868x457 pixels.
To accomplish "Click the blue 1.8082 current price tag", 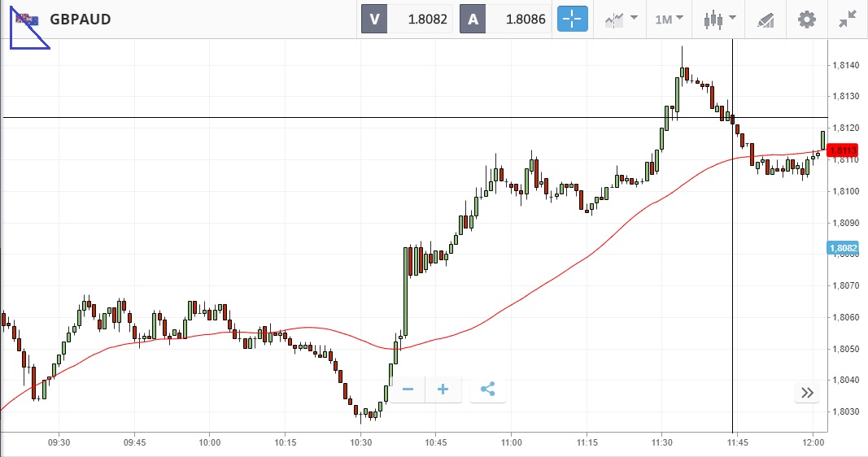I will (843, 247).
